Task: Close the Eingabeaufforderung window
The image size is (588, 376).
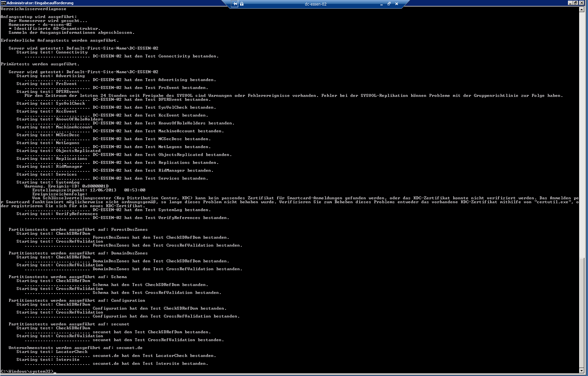Action: click(x=581, y=3)
